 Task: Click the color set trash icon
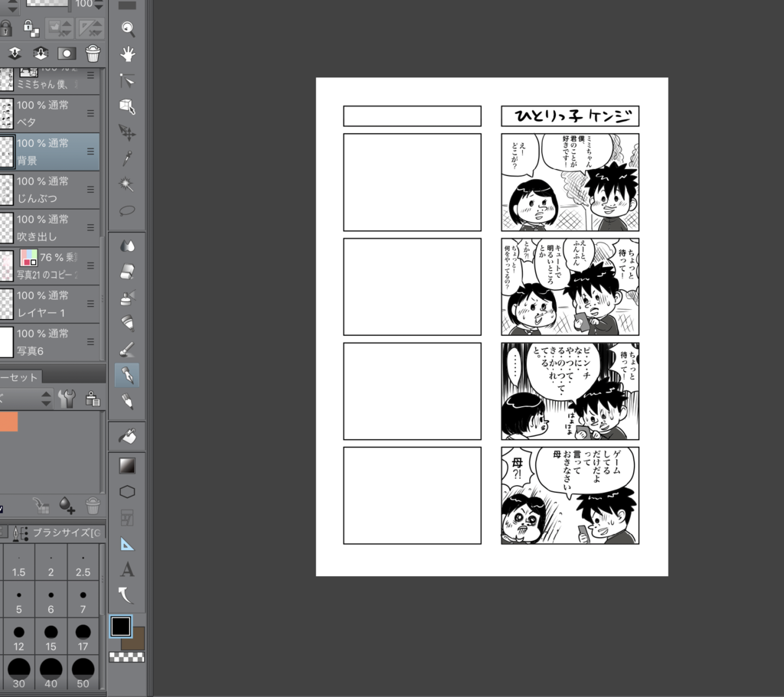click(93, 505)
